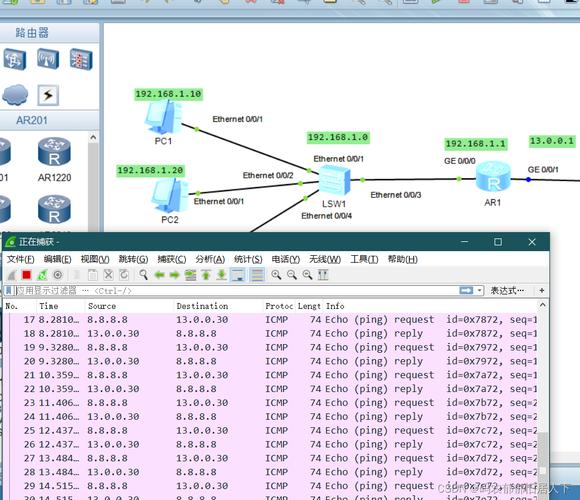580x500 pixels.
Task: Toggle packet list colorization
Action: (x=257, y=275)
